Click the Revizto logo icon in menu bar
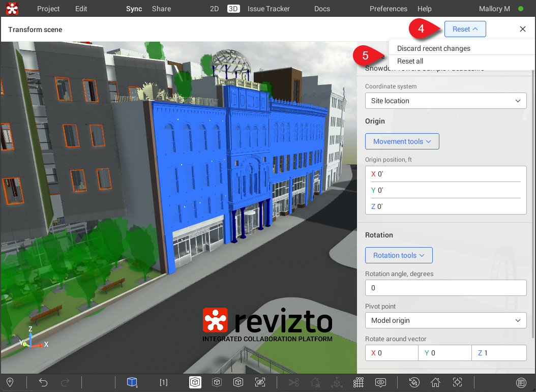This screenshot has width=536, height=392. [x=12, y=9]
